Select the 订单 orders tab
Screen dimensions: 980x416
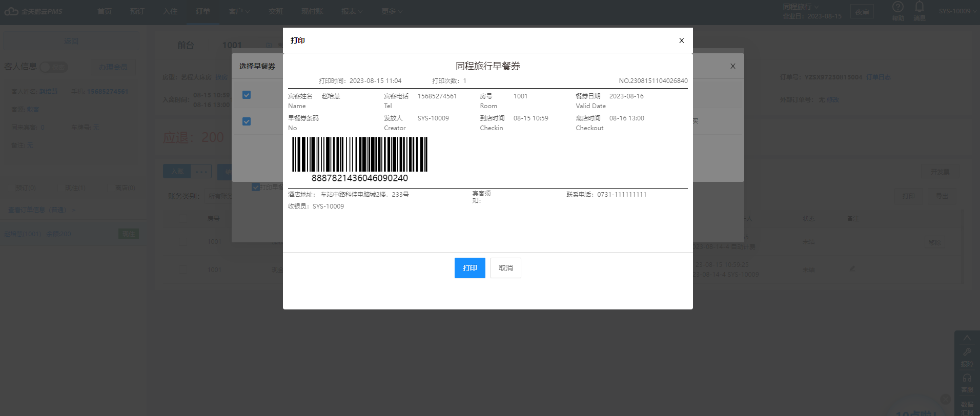(x=203, y=11)
